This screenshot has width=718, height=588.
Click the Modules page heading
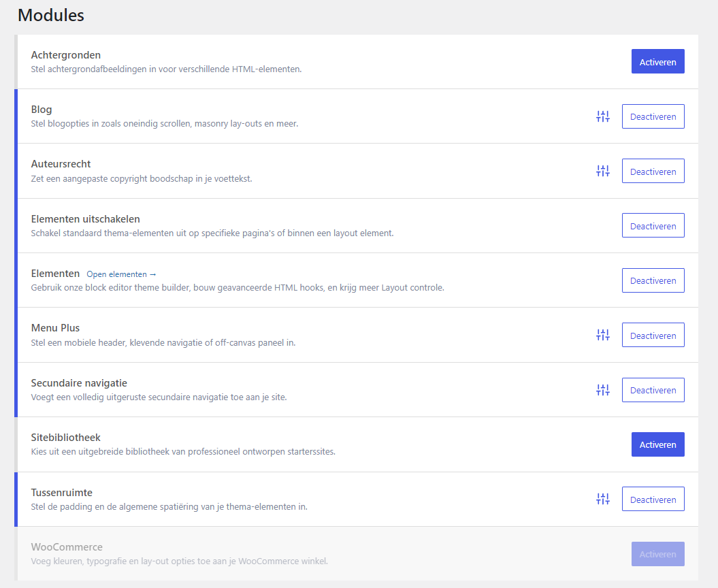[x=51, y=15]
